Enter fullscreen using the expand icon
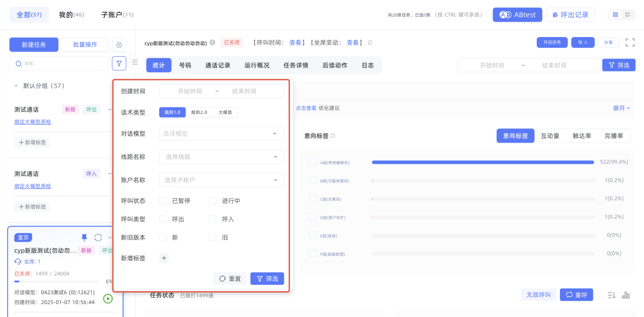644x317 pixels. (x=630, y=42)
